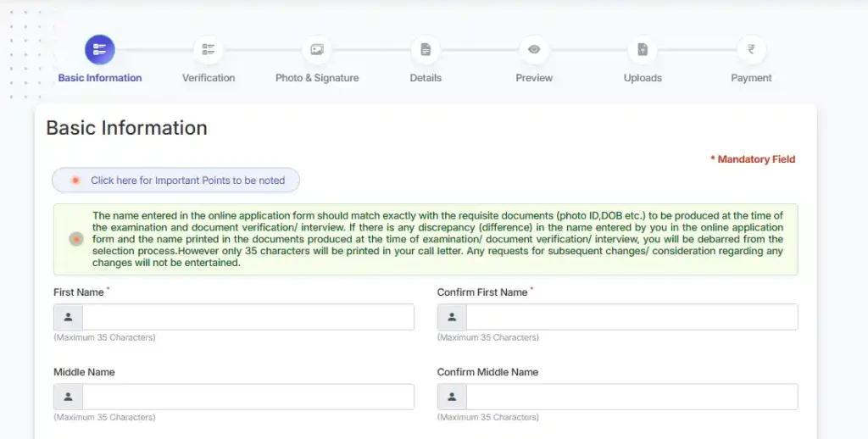868x439 pixels.
Task: Open 'Click here for Important Points to be noted'
Action: tap(176, 181)
